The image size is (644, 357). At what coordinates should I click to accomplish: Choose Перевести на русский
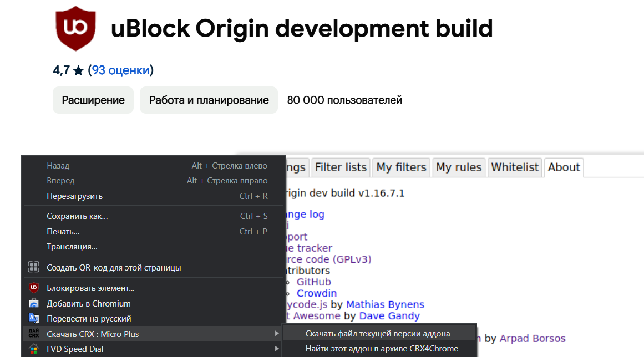(154, 319)
